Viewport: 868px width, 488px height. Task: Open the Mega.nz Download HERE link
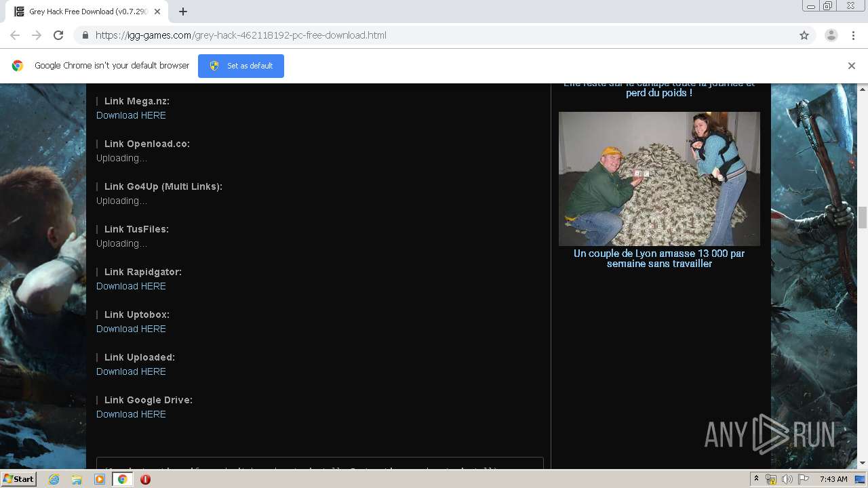pos(131,115)
